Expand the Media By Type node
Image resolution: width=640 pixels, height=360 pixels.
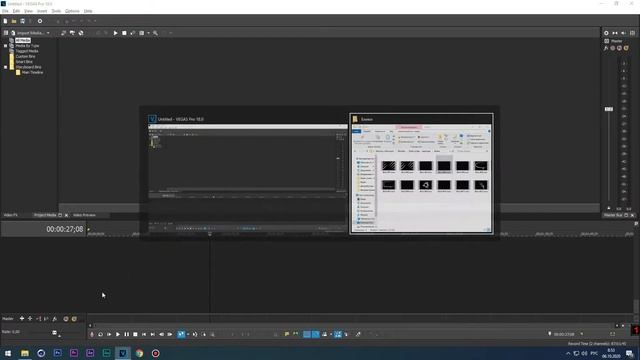(x=5, y=46)
